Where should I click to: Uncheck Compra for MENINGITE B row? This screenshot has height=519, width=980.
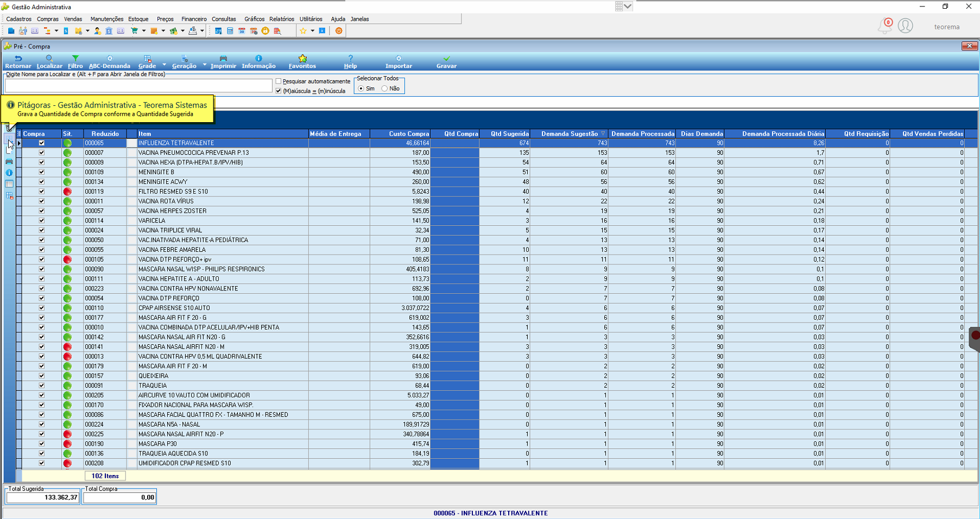41,172
